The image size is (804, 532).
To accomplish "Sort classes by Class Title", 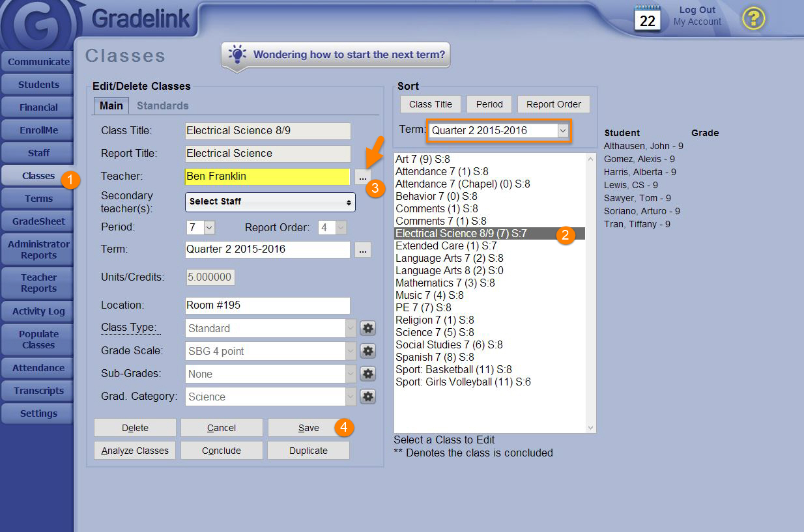I will (431, 104).
